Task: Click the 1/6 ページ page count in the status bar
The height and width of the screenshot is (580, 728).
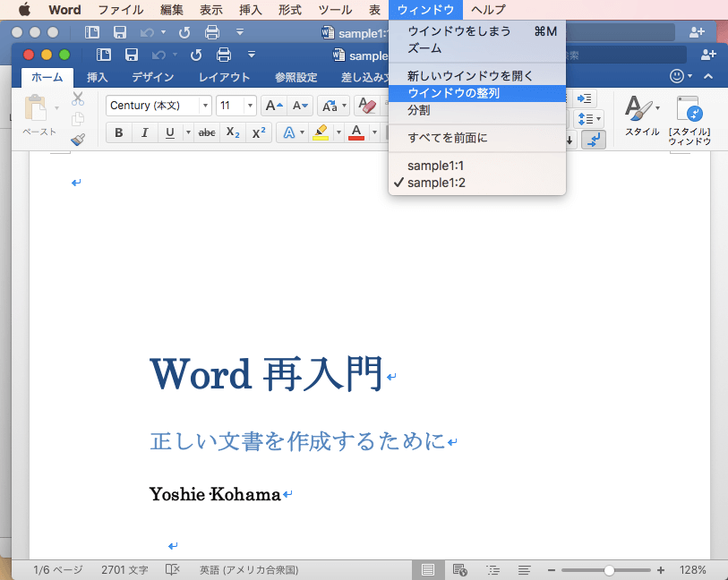Action: click(57, 570)
